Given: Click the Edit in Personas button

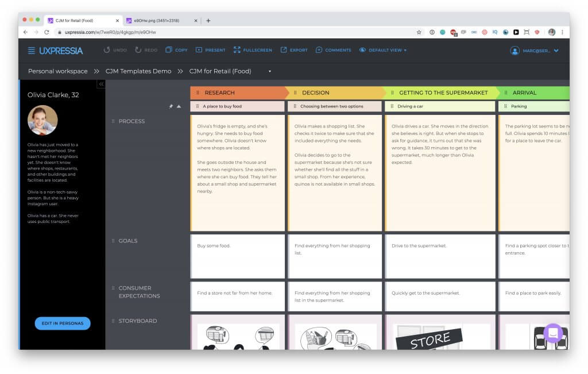Looking at the screenshot, I should [x=63, y=323].
